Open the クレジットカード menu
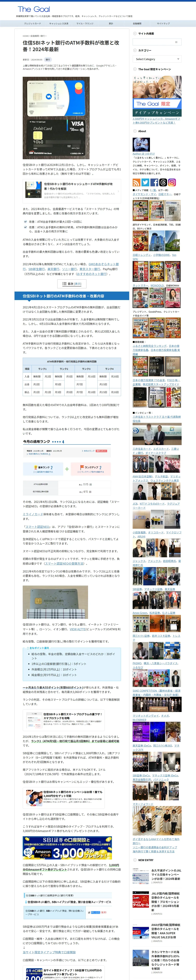Viewport: 196px width, 980px height. (x=32, y=24)
